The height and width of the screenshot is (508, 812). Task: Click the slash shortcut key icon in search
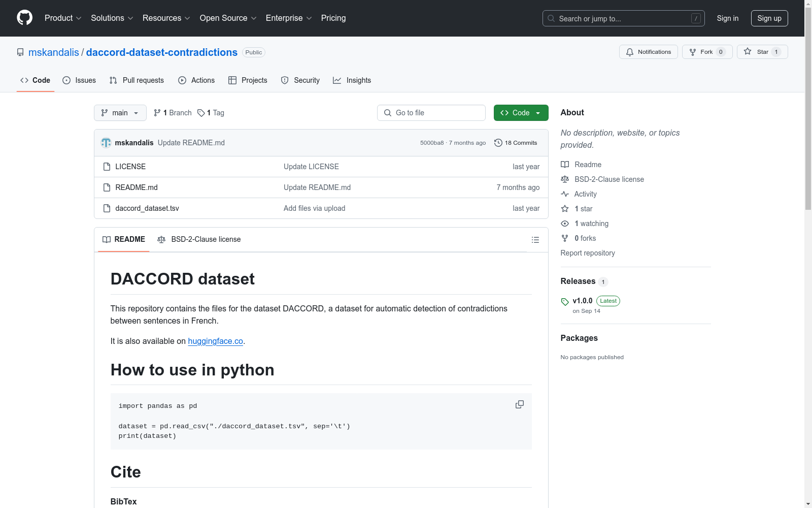696,18
